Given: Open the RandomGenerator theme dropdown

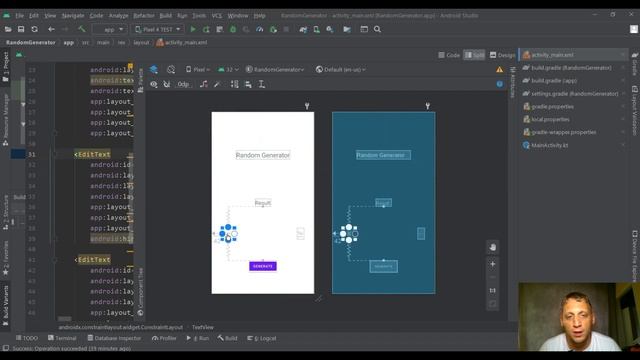Looking at the screenshot, I should (275, 70).
